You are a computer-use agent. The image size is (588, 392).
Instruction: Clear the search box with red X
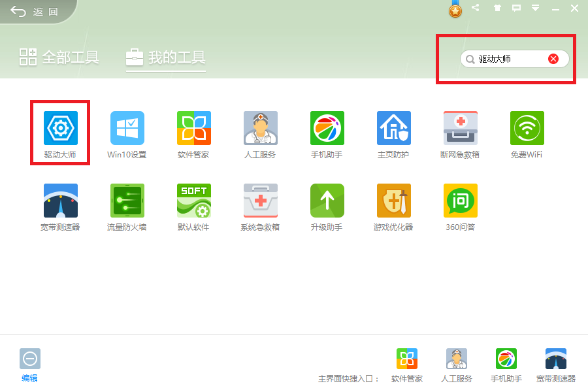pos(553,59)
